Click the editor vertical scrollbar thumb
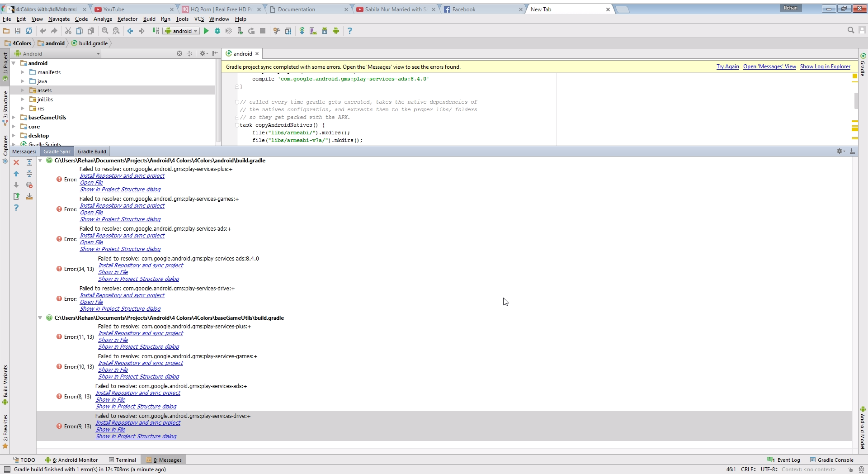 click(x=856, y=100)
